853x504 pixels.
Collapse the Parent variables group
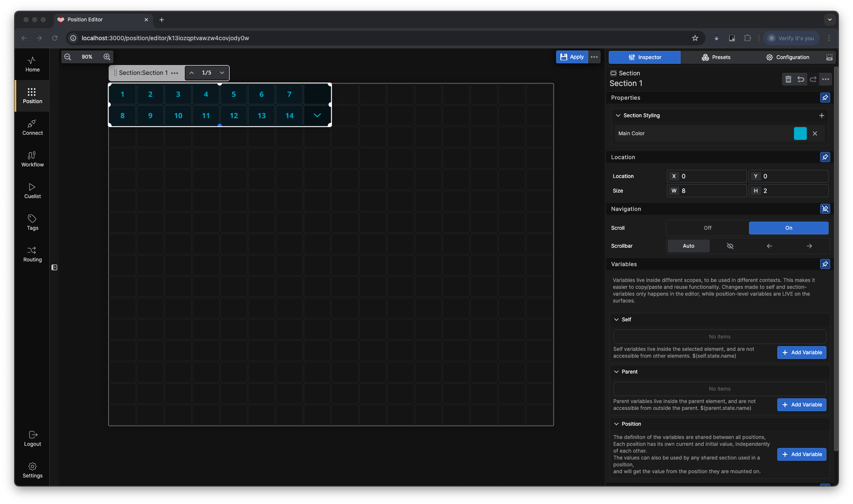tap(616, 372)
